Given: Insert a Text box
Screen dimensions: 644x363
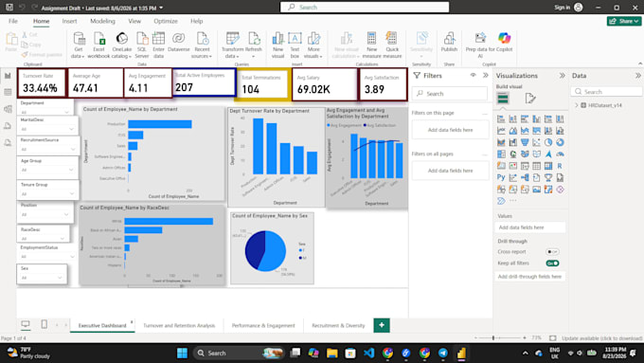Looking at the screenshot, I should point(295,45).
